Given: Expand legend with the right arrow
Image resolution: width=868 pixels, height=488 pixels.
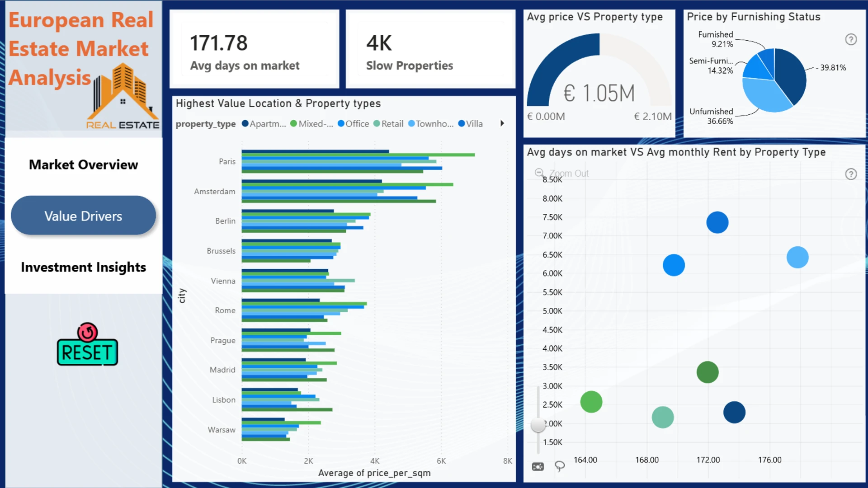Looking at the screenshot, I should (x=502, y=123).
